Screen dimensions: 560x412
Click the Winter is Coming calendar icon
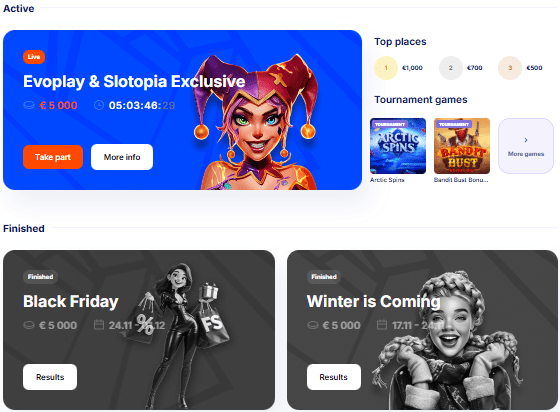coord(382,325)
